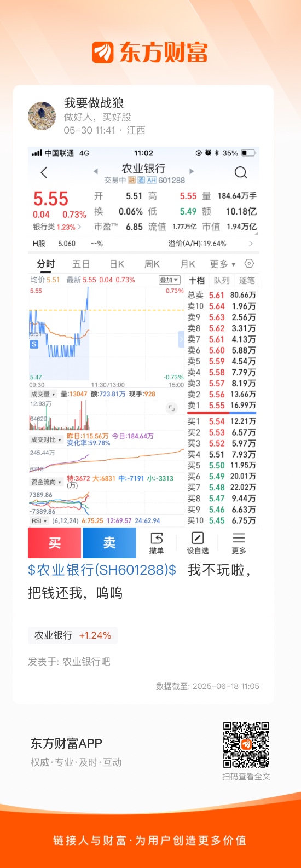Click the large 5.55 current price
Screen dimensions: 301x868
click(x=51, y=198)
